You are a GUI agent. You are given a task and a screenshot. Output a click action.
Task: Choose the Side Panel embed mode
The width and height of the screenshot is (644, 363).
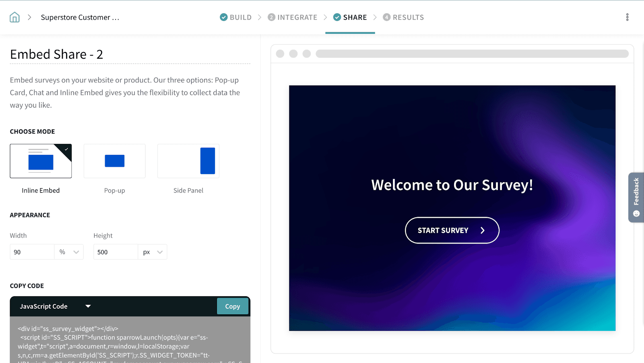click(x=188, y=161)
